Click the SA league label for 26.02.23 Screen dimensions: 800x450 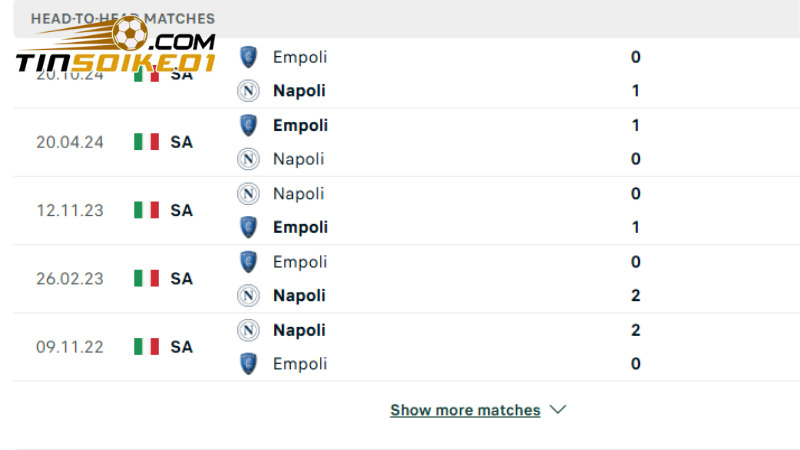click(x=181, y=279)
